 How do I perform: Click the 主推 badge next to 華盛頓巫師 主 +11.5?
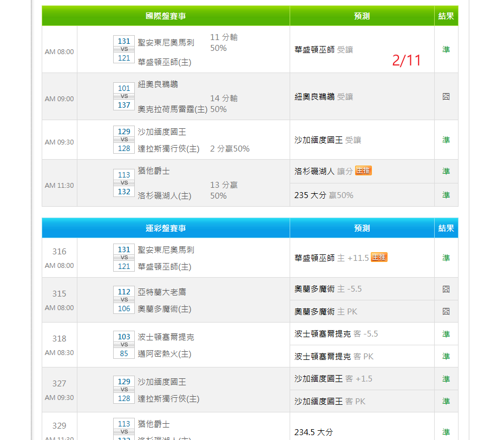click(379, 258)
